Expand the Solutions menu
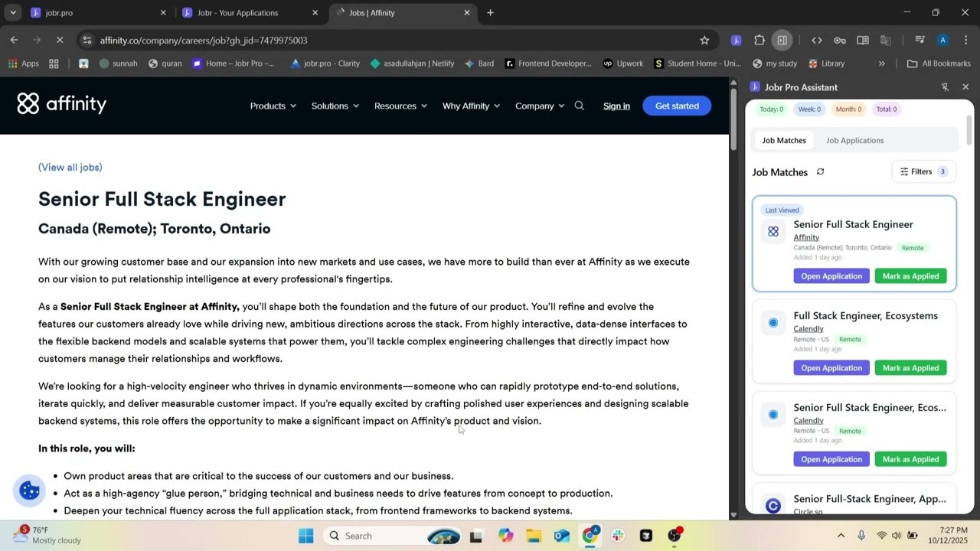This screenshot has width=980, height=551. tap(335, 106)
